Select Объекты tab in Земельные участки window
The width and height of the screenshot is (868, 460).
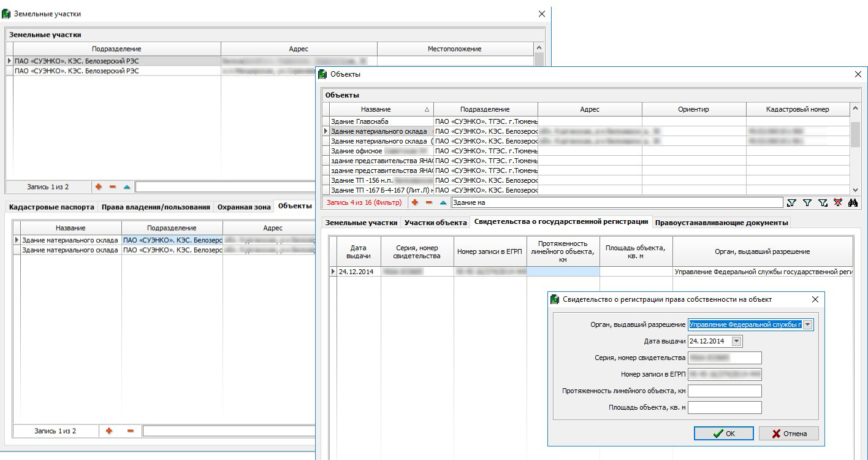click(294, 205)
